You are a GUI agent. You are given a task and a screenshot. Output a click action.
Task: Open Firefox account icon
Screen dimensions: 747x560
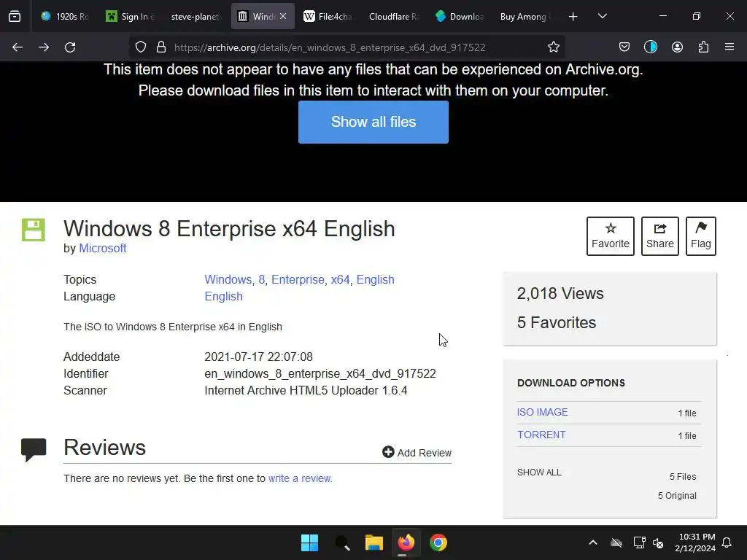coord(677,47)
